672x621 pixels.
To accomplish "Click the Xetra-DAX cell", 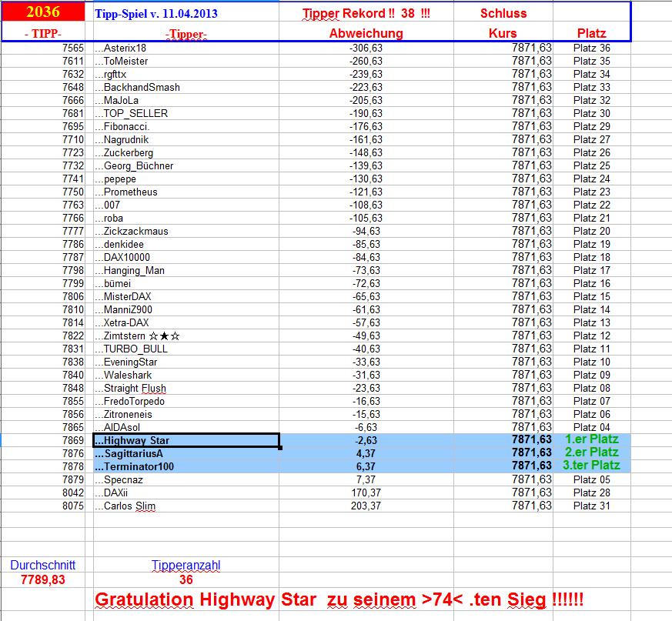I will [x=186, y=322].
